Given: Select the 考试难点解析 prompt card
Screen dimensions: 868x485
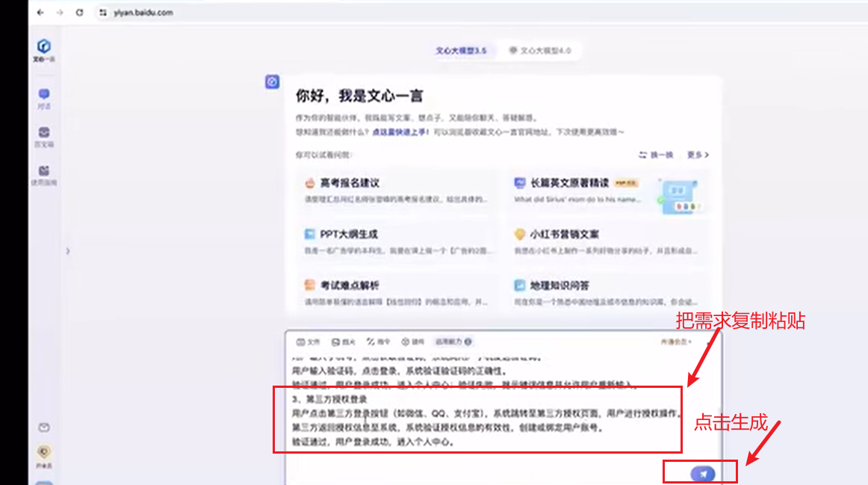Looking at the screenshot, I should (397, 293).
